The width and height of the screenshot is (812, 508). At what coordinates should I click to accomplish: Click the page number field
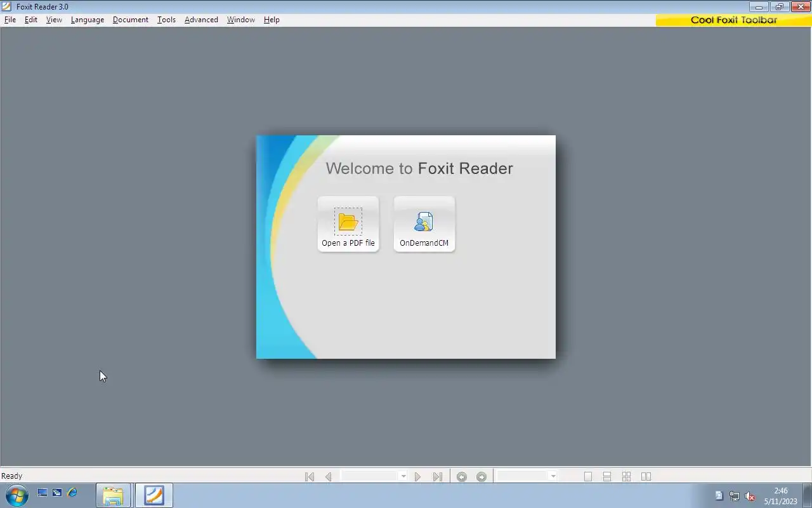370,476
